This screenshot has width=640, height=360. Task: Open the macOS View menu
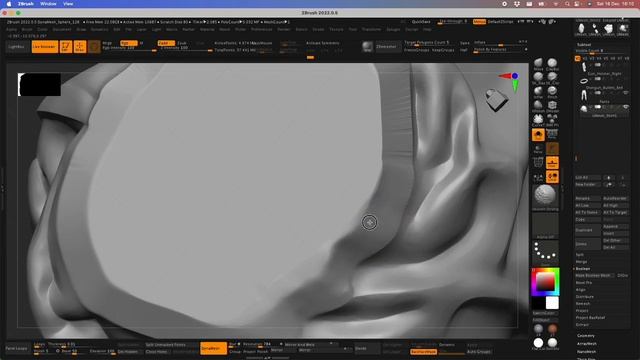coord(68,4)
